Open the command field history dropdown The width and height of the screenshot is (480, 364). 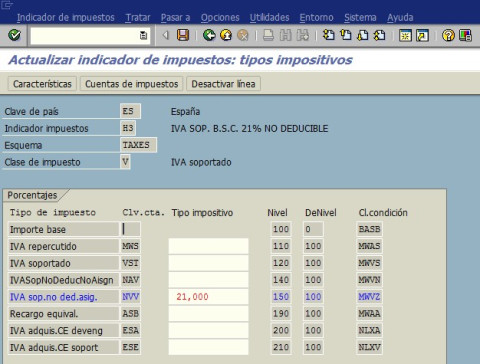143,35
